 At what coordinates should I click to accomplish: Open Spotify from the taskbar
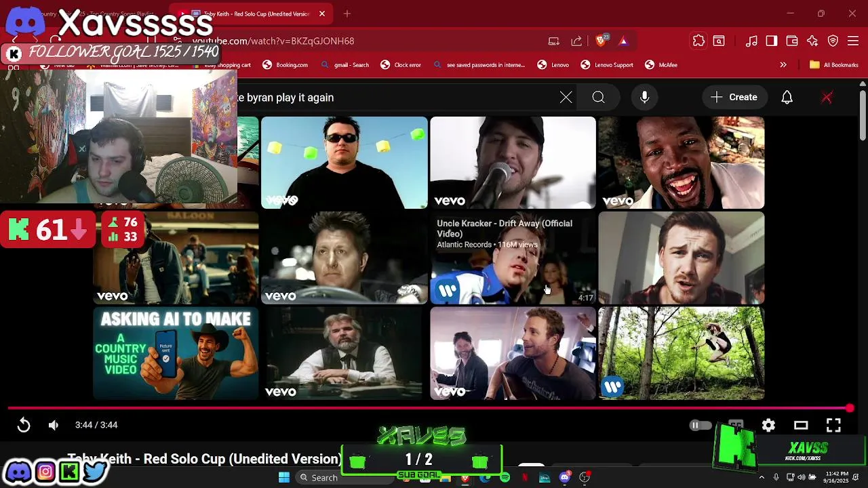pos(505,478)
